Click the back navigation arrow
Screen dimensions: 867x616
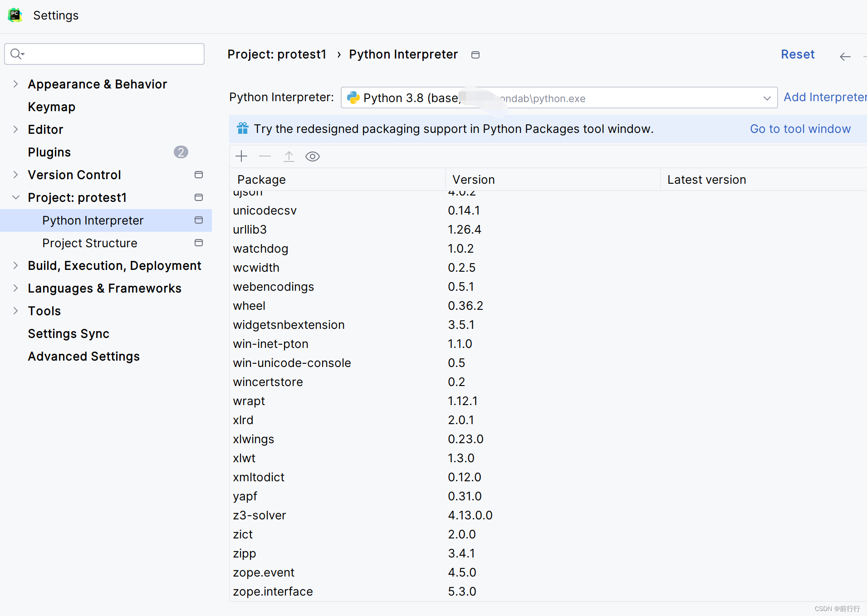pos(845,56)
